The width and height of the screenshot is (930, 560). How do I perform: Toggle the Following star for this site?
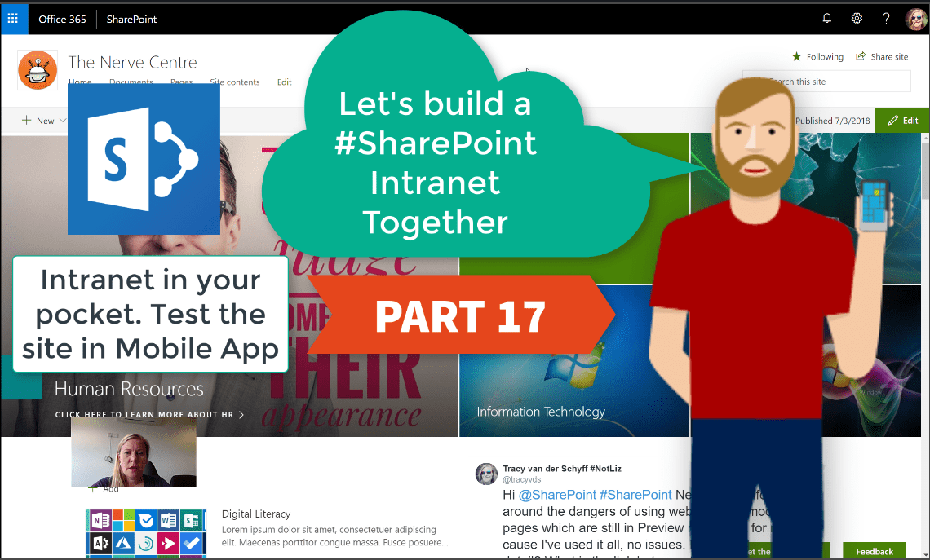click(x=796, y=56)
